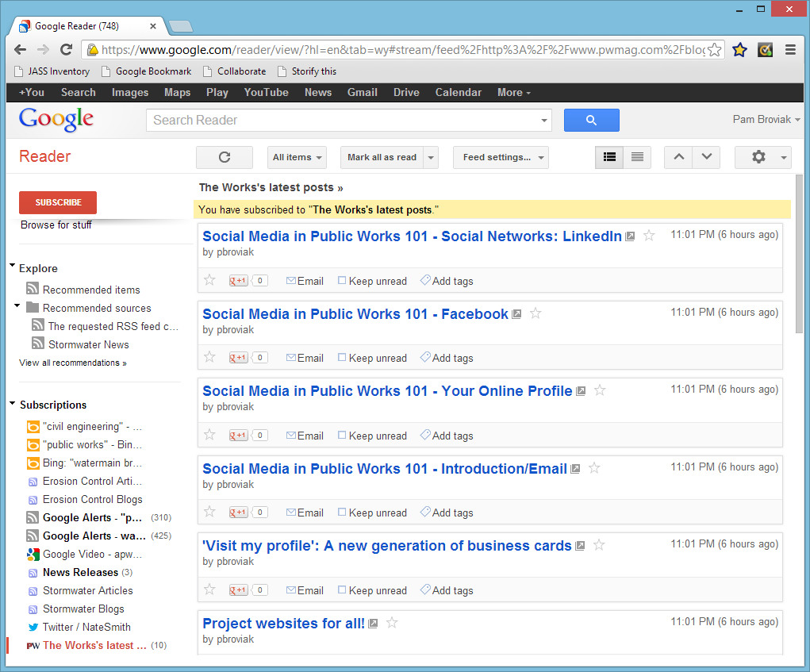Check Keep unread on the LinkedIn post
Viewport: 810px width, 672px height.
point(342,281)
